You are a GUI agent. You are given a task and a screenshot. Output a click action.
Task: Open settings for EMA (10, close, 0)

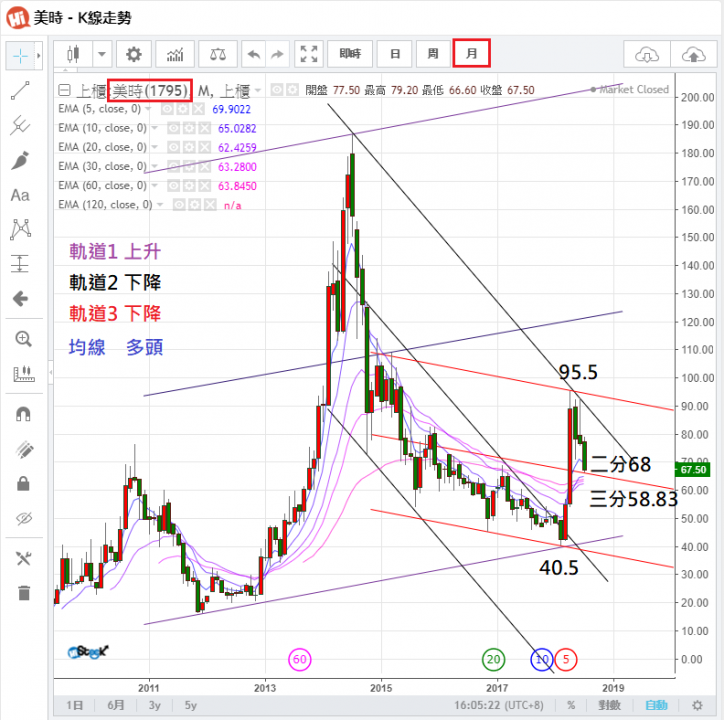pos(189,128)
